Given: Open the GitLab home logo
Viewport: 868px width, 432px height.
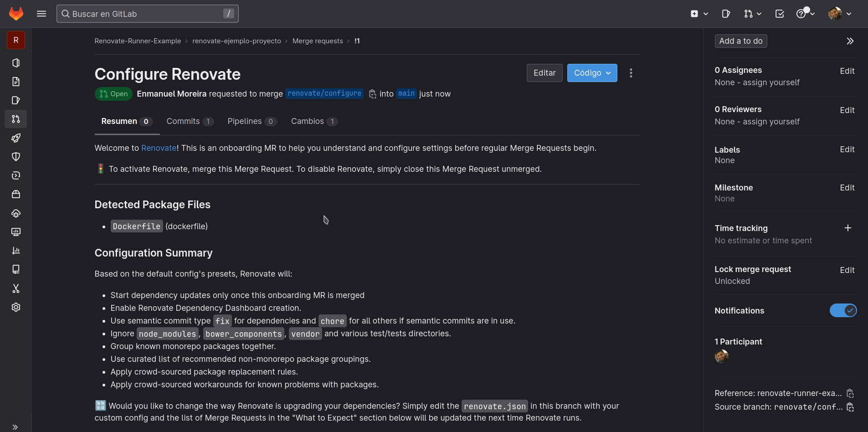Looking at the screenshot, I should 16,14.
